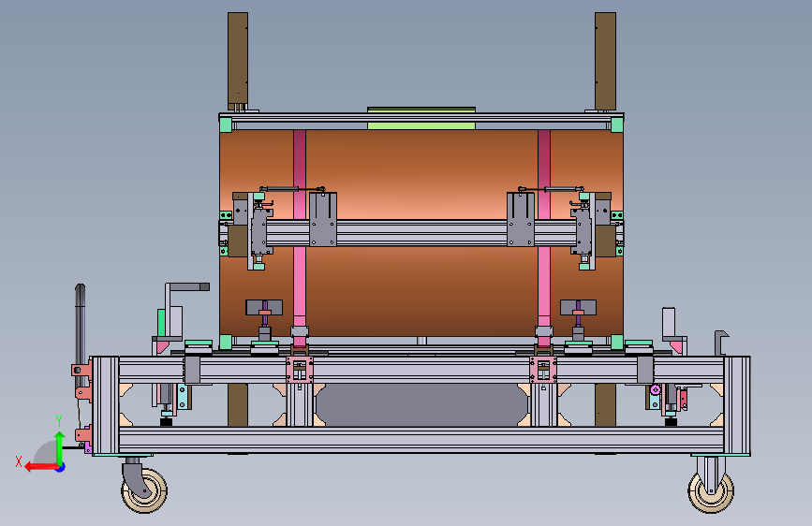Select the top-left green corner block
Image resolution: width=812 pixels, height=526 pixels.
[x=226, y=124]
